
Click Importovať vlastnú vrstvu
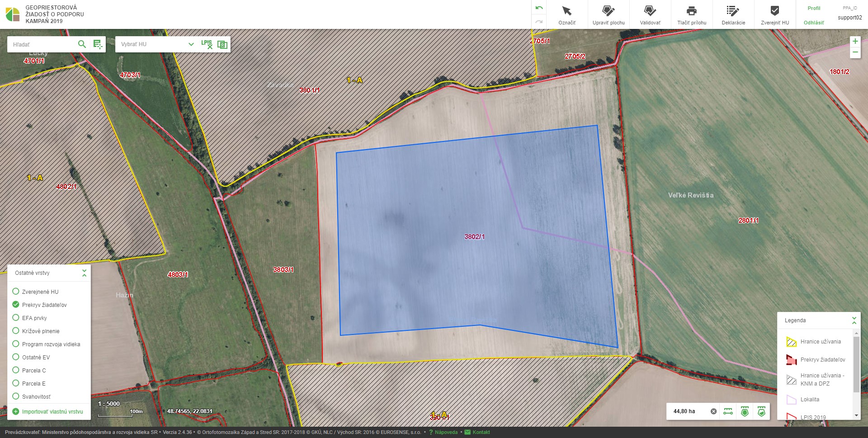click(x=52, y=412)
